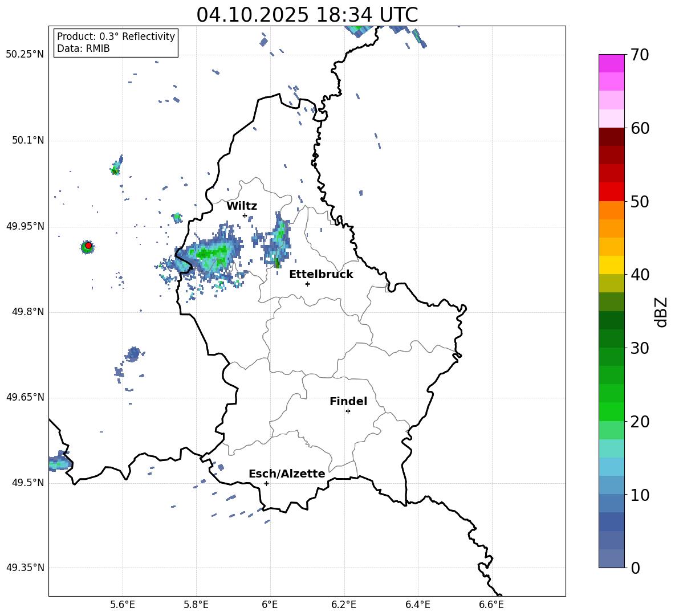Click the Ettelbruck city label

[x=321, y=275]
